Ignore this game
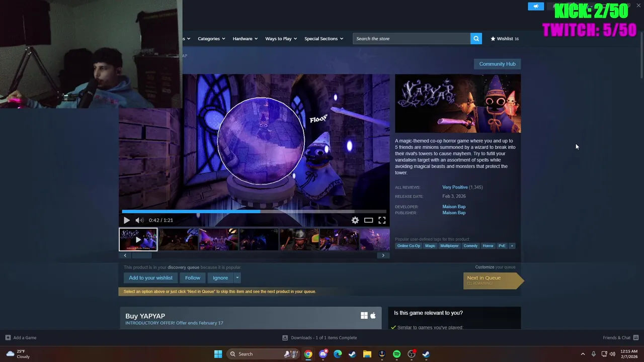Screen dimensions: 644x362 (220, 278)
